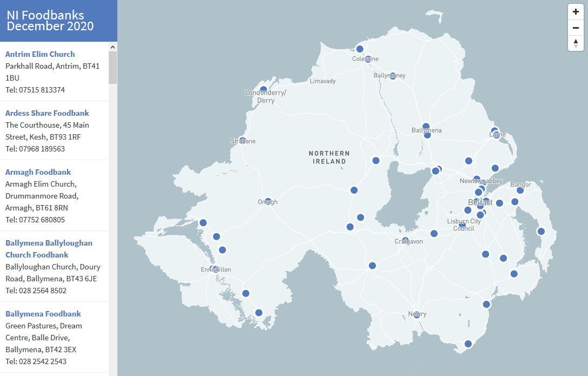588x376 pixels.
Task: Click the Northern Ireland map label
Action: click(x=329, y=157)
